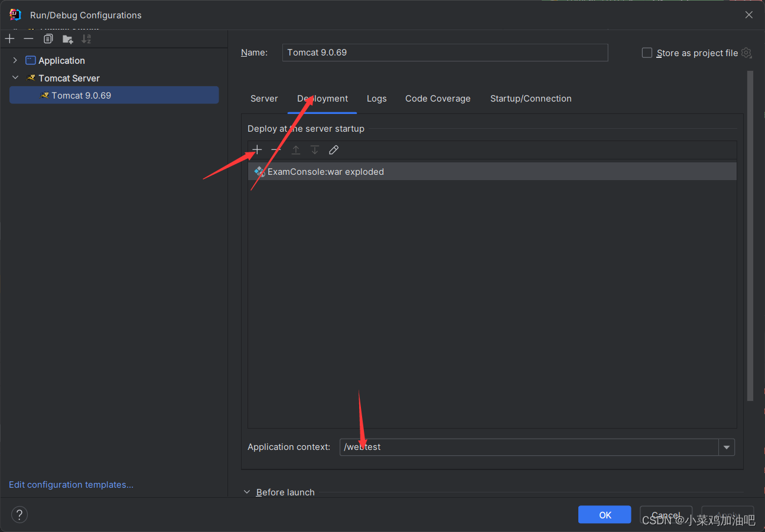
Task: Copy the selected configuration
Action: coord(48,39)
